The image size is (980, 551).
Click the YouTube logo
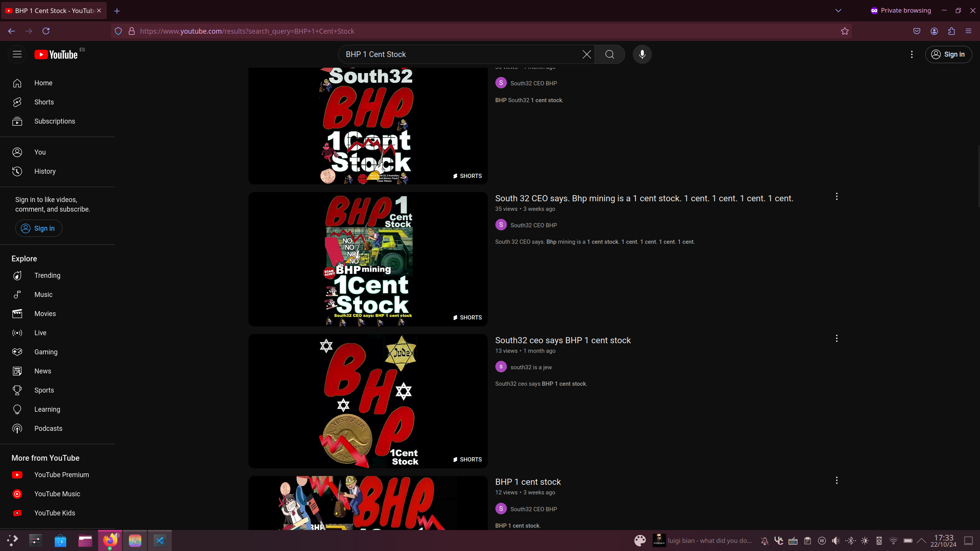coord(56,54)
